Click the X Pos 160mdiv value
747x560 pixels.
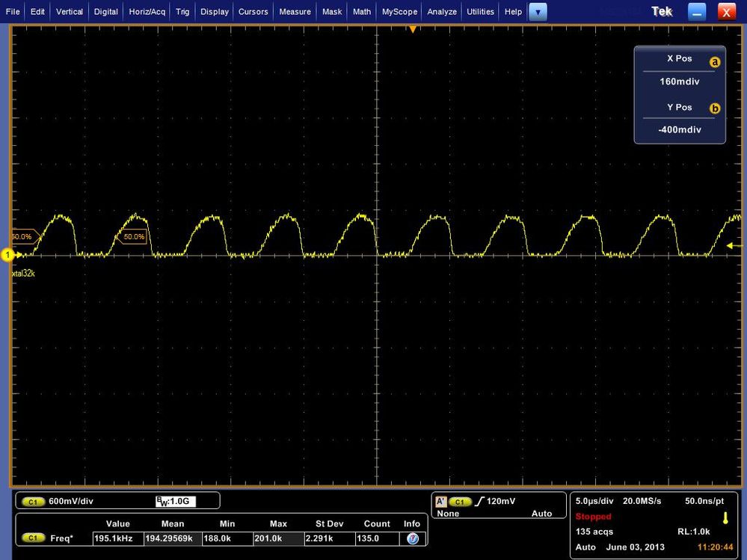point(680,81)
